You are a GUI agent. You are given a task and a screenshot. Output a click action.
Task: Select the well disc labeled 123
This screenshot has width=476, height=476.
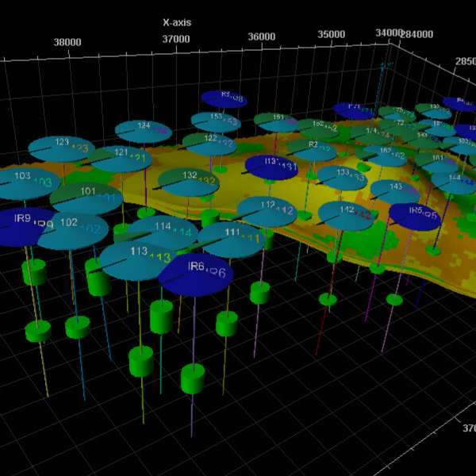tap(58, 149)
